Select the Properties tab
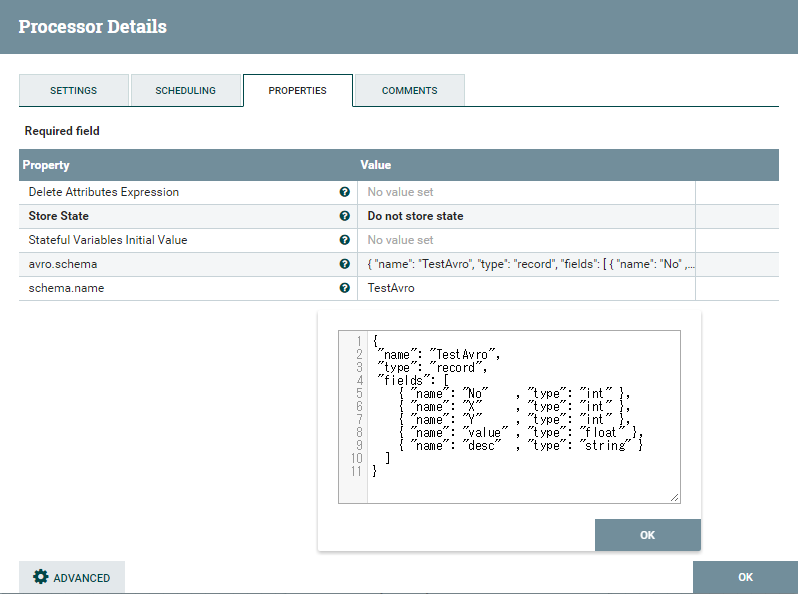798x594 pixels. pyautogui.click(x=297, y=90)
